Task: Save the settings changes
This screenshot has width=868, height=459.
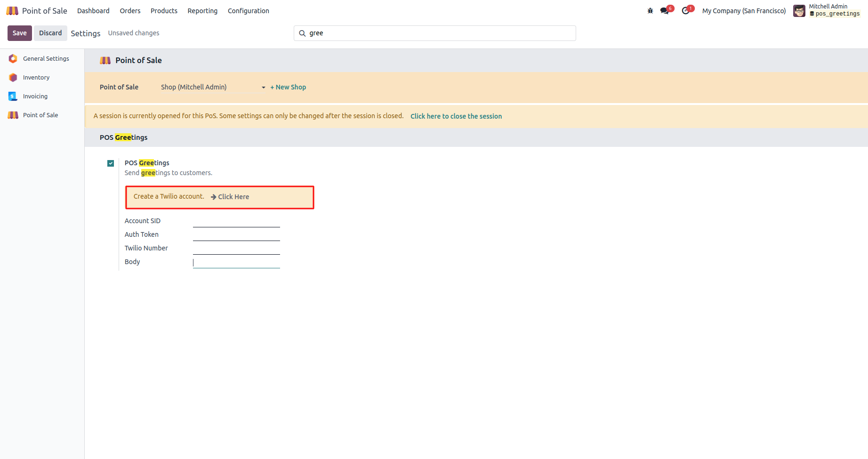Action: point(20,33)
